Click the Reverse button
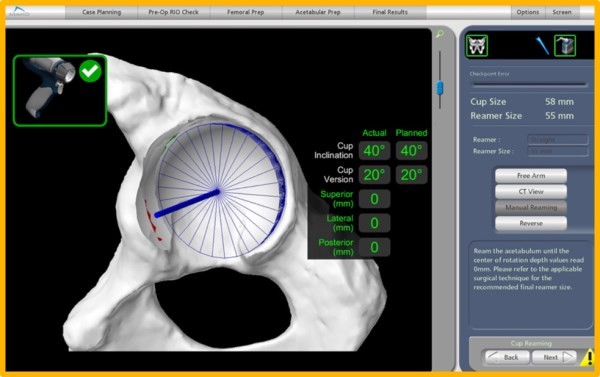 [x=531, y=223]
